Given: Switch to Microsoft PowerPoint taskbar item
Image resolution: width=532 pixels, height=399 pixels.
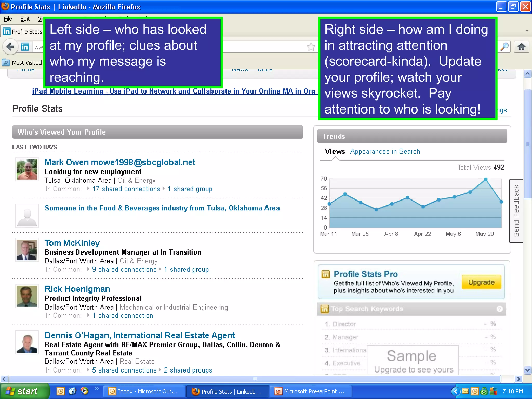Looking at the screenshot, I should click(310, 391).
